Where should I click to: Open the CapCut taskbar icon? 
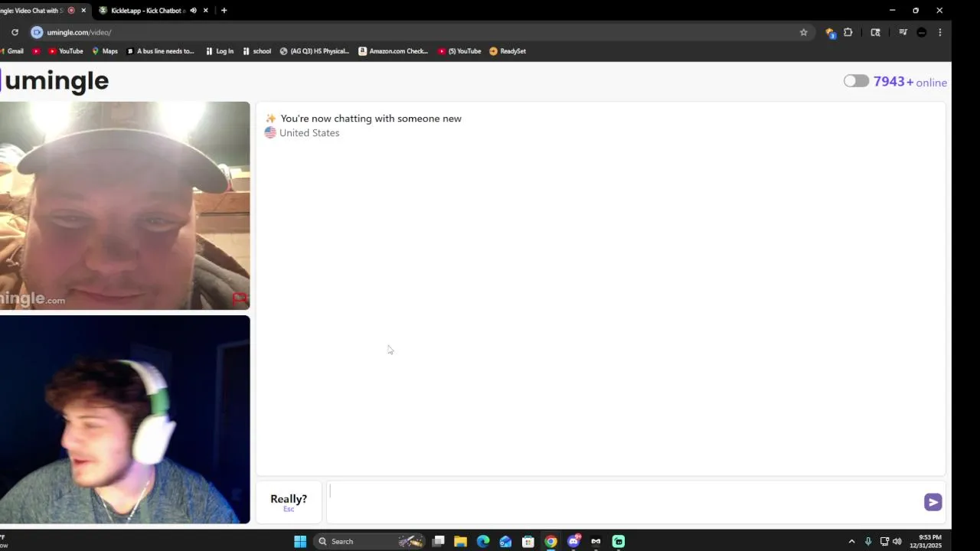(x=596, y=541)
